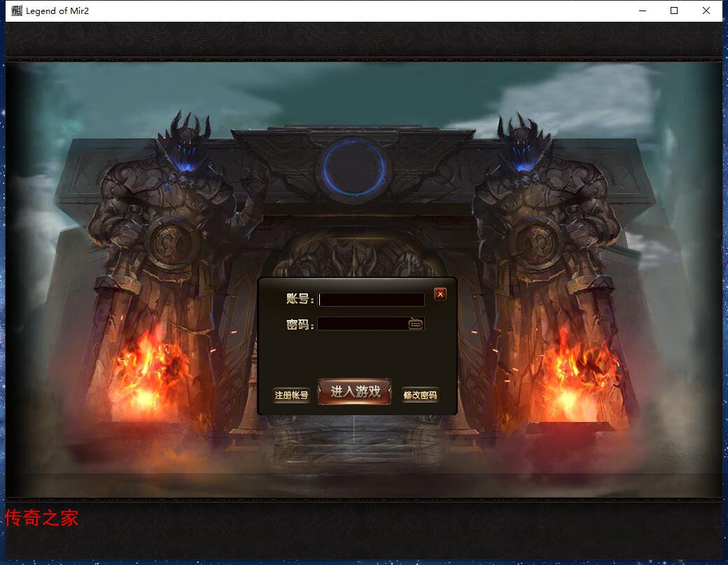
Task: Click the Legend of Mir2 title bar icon
Action: click(17, 11)
